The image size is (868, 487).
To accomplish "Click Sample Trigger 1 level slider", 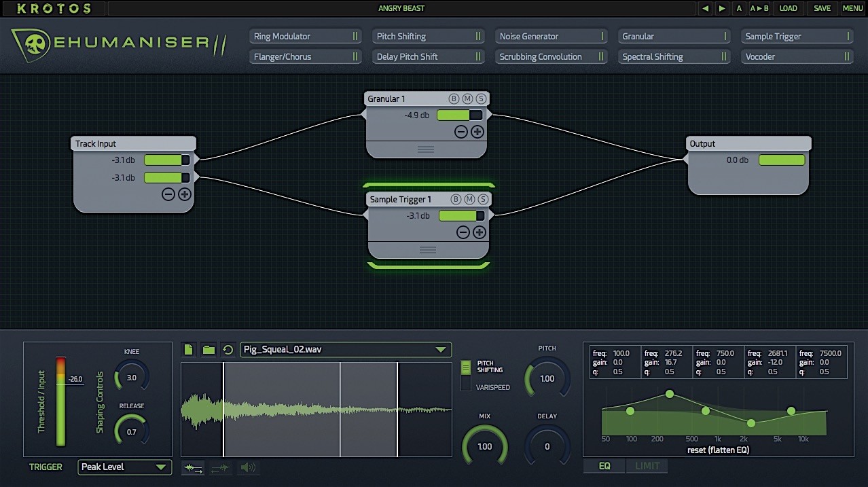I will click(x=462, y=216).
